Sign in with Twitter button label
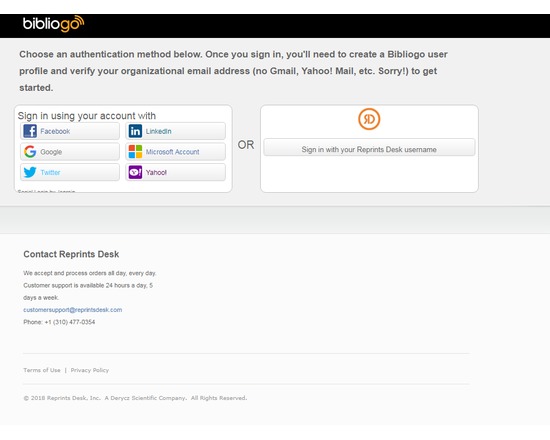The width and height of the screenshot is (550, 440). [50, 172]
